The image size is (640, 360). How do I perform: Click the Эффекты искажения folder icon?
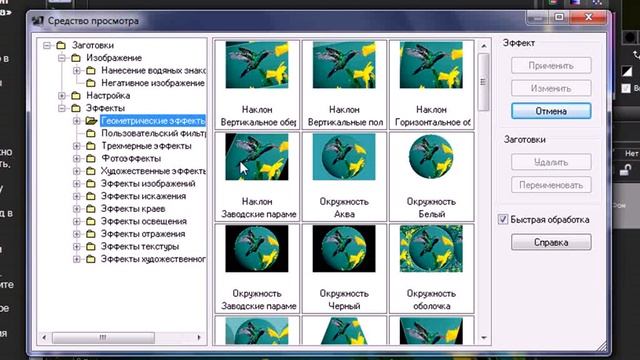(x=91, y=196)
